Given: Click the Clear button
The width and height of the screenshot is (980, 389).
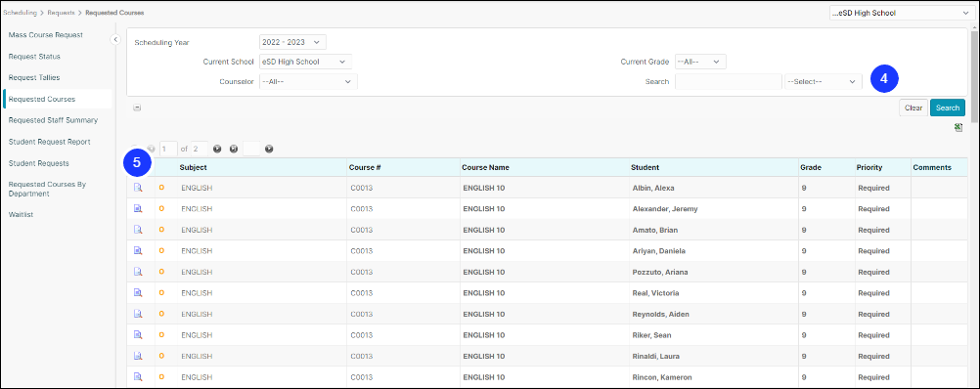Looking at the screenshot, I should (913, 108).
